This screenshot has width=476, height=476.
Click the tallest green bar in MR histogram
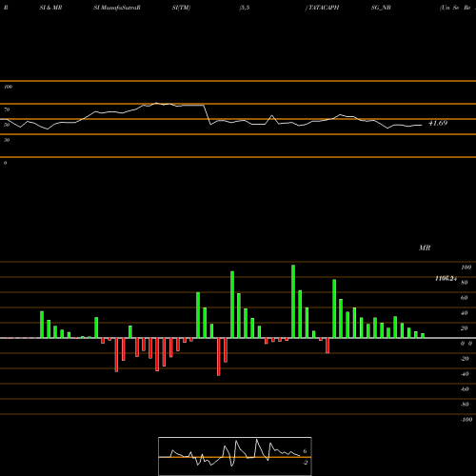pyautogui.click(x=293, y=302)
